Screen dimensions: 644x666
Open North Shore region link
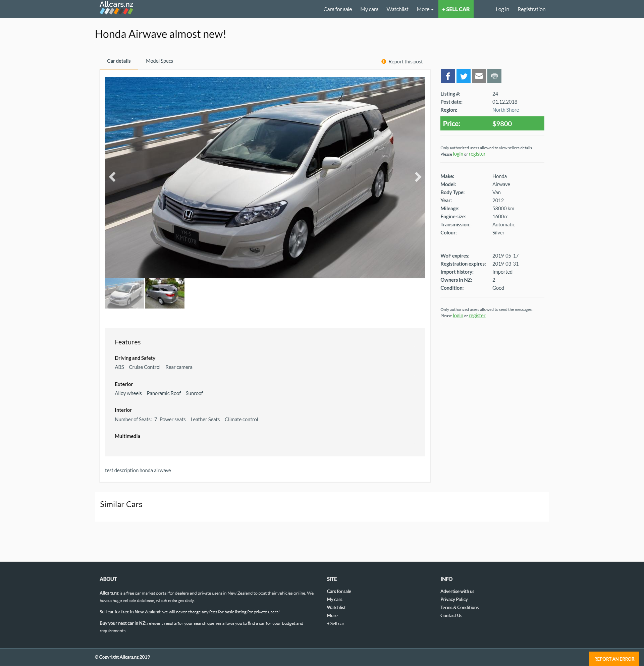coord(505,110)
